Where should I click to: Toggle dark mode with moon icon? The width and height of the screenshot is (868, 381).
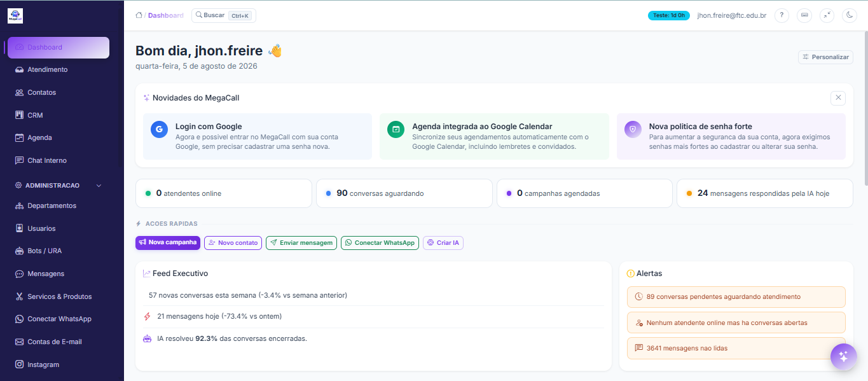(850, 15)
